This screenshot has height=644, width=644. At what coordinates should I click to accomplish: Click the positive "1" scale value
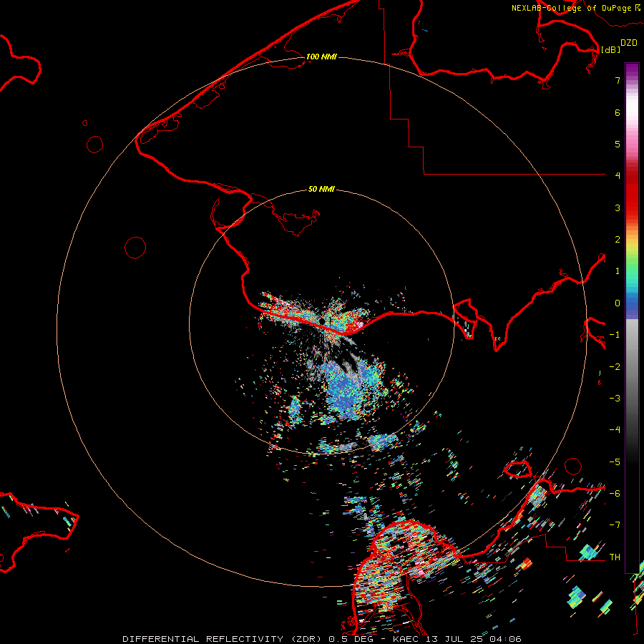[618, 271]
